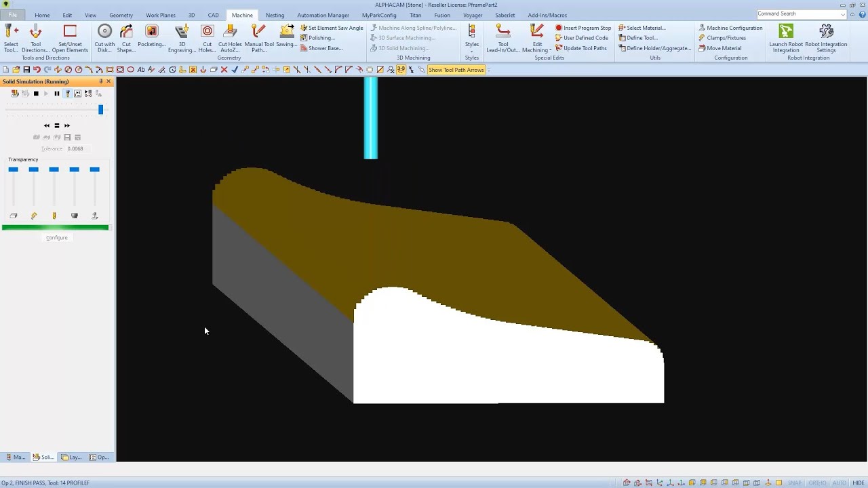Close the Solid Simulation panel
The image size is (868, 488).
click(108, 81)
